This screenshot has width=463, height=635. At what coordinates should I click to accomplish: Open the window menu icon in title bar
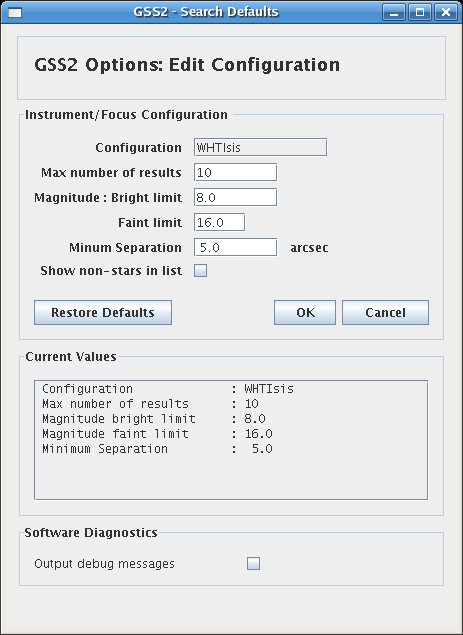[x=15, y=12]
